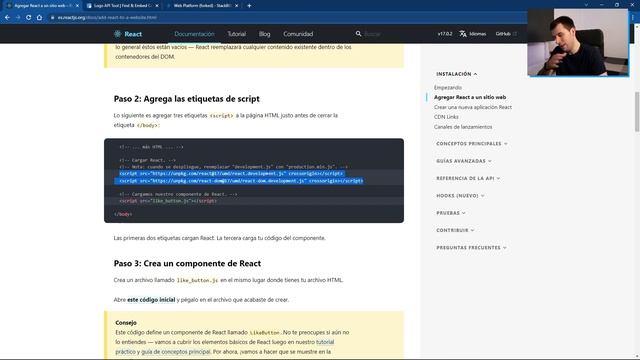Click the closing </body> tag in code
Viewport: 640px width, 360px height.
123,214
